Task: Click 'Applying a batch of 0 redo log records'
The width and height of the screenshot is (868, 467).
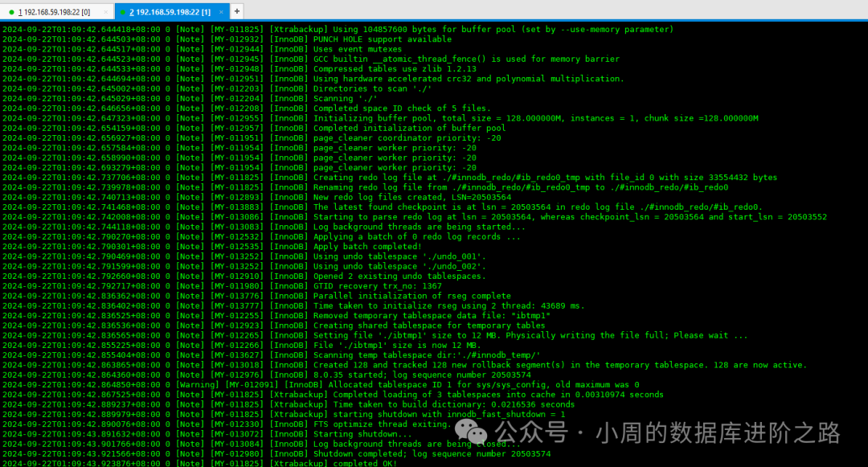Action: [x=417, y=237]
